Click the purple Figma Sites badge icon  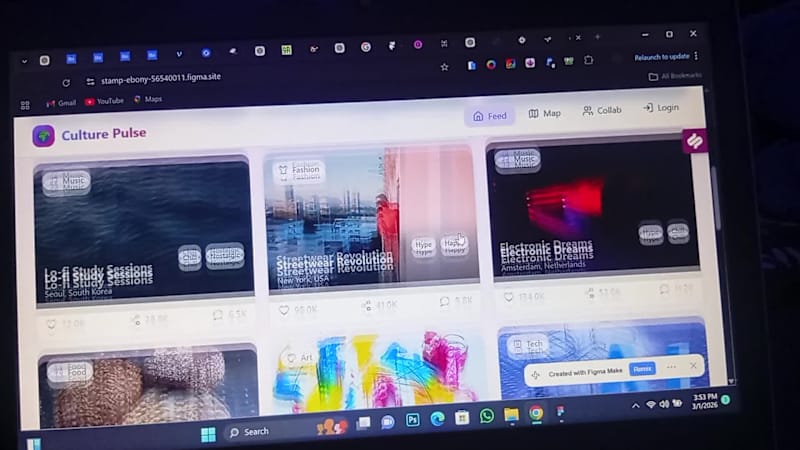click(694, 141)
